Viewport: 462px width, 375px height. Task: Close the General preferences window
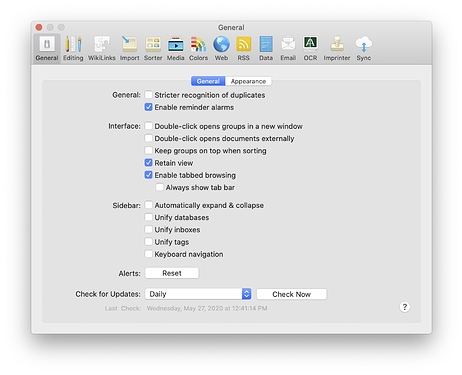click(x=39, y=27)
